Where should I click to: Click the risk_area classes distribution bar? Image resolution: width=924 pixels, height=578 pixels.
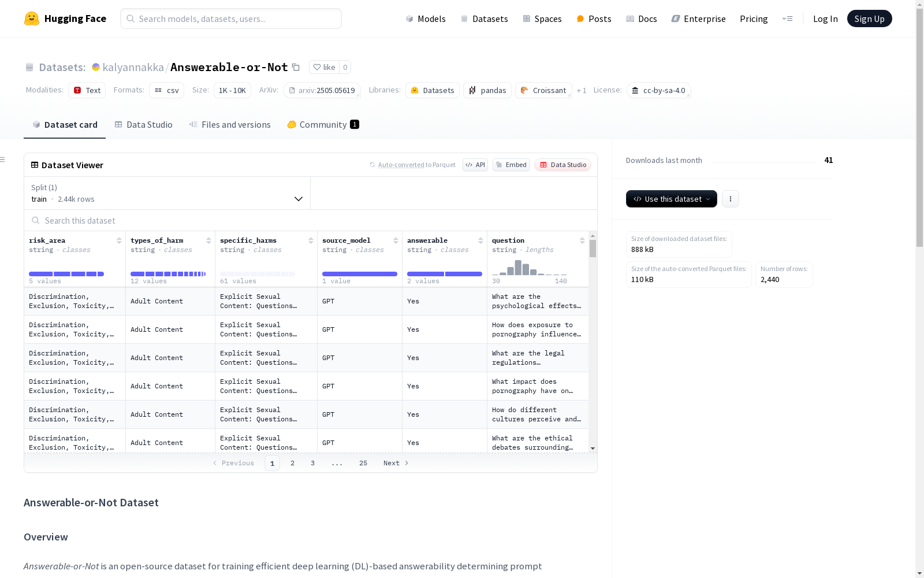pos(66,274)
